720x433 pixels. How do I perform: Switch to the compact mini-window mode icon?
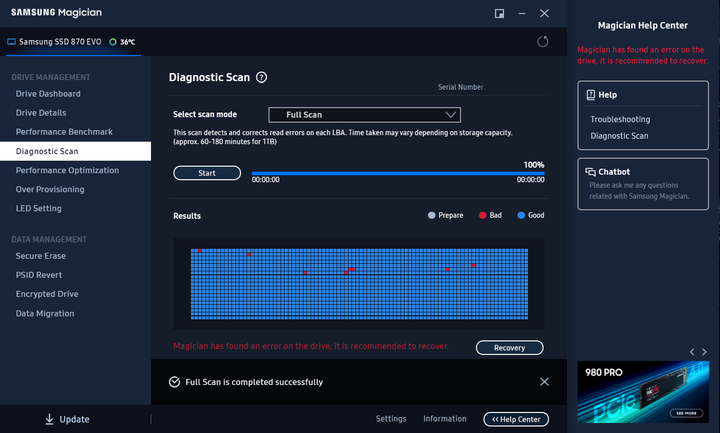tap(499, 13)
